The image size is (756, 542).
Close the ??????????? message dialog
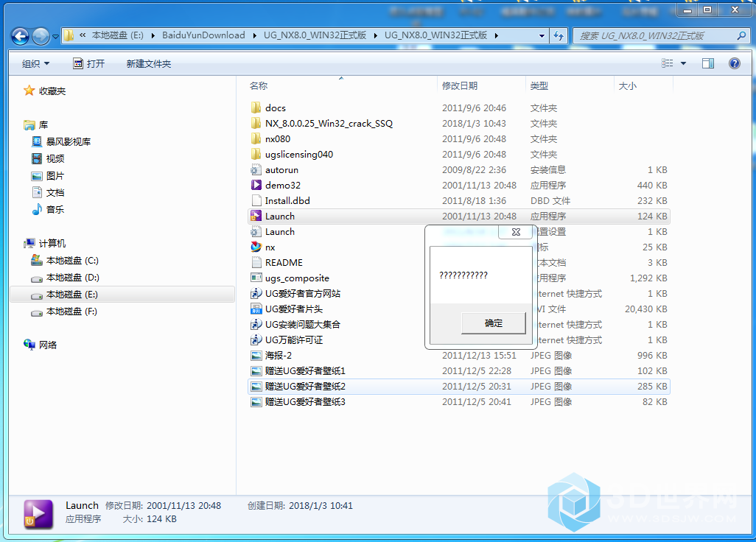click(x=516, y=232)
